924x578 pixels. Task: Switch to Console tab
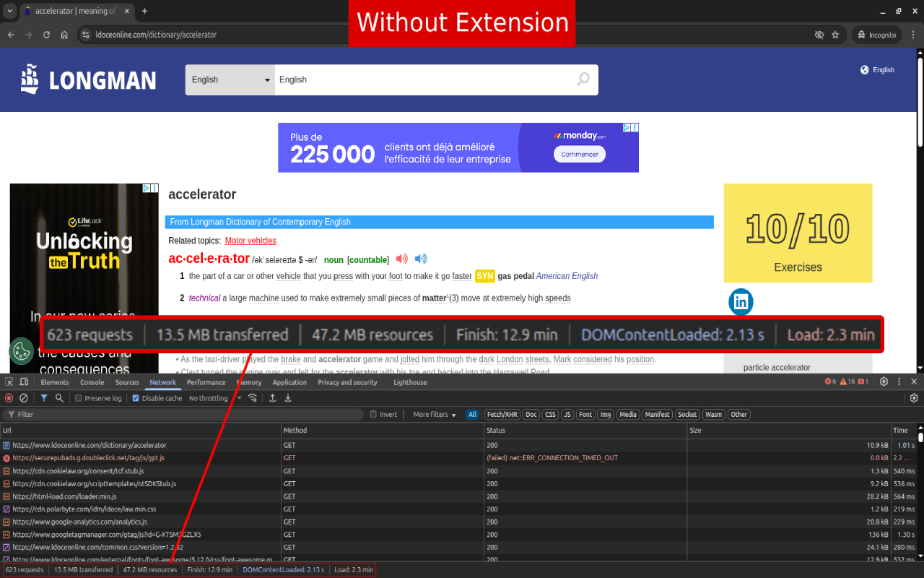(92, 382)
